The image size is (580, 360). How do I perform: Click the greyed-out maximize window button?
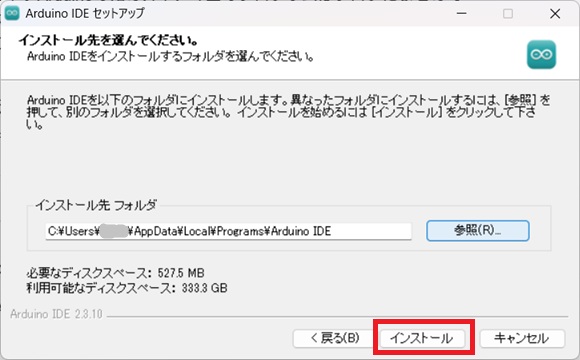point(508,14)
